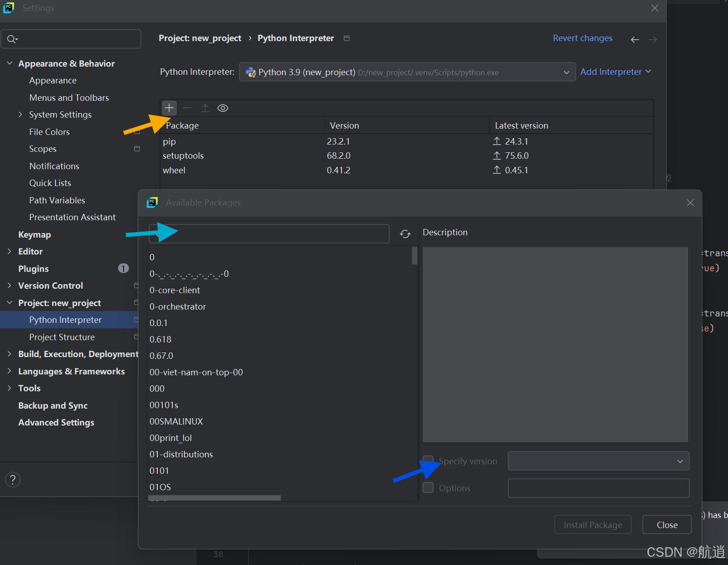Click the back navigation arrow
Image resolution: width=728 pixels, height=565 pixels.
[635, 40]
